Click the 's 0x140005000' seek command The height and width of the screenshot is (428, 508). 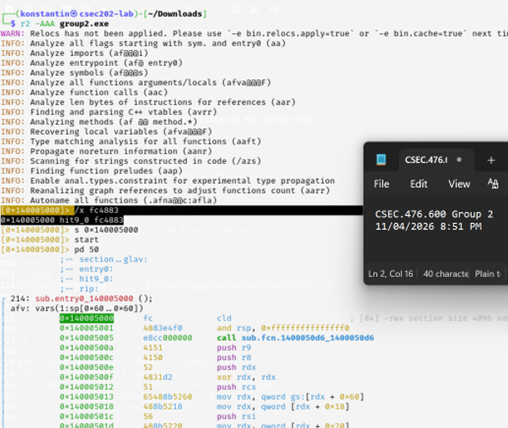(106, 230)
